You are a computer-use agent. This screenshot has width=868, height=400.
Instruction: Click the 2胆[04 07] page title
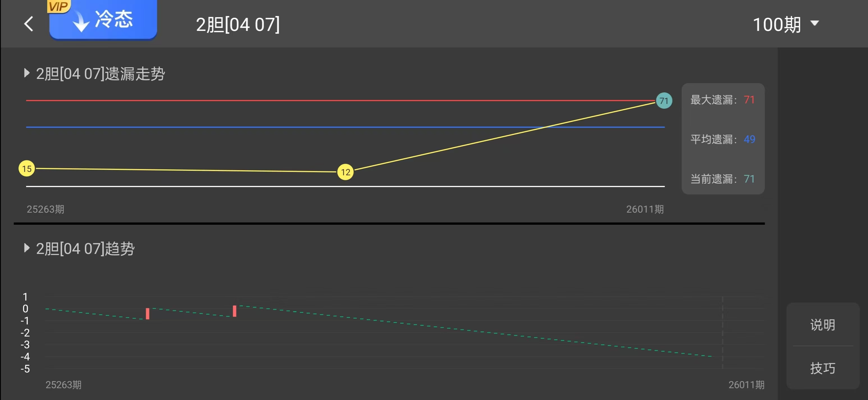[x=238, y=25]
